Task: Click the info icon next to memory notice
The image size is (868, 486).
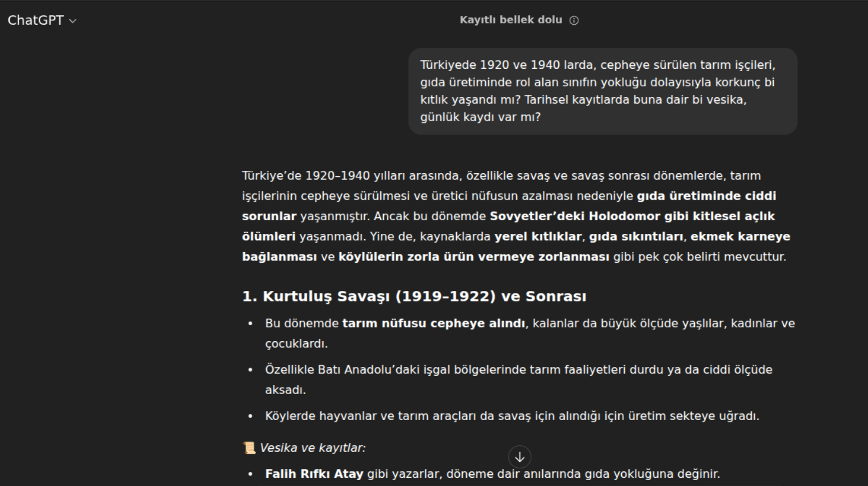Action: tap(574, 20)
